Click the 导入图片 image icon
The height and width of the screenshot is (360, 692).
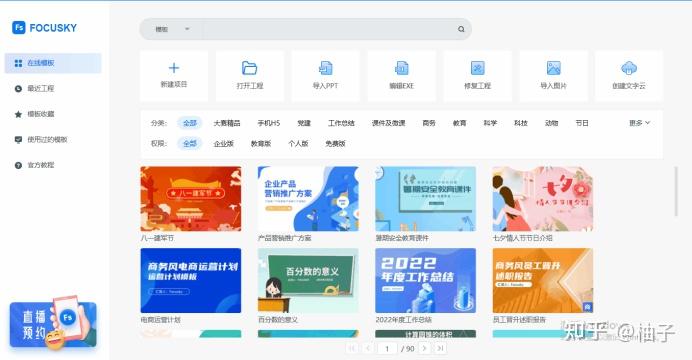click(x=553, y=68)
